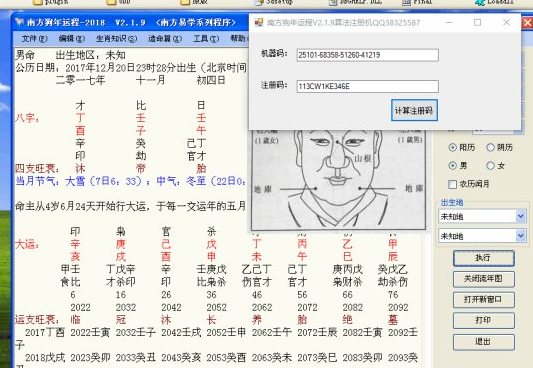The image size is (533, 368).
Task: Open the 工具(T) menu
Action: pos(206,38)
